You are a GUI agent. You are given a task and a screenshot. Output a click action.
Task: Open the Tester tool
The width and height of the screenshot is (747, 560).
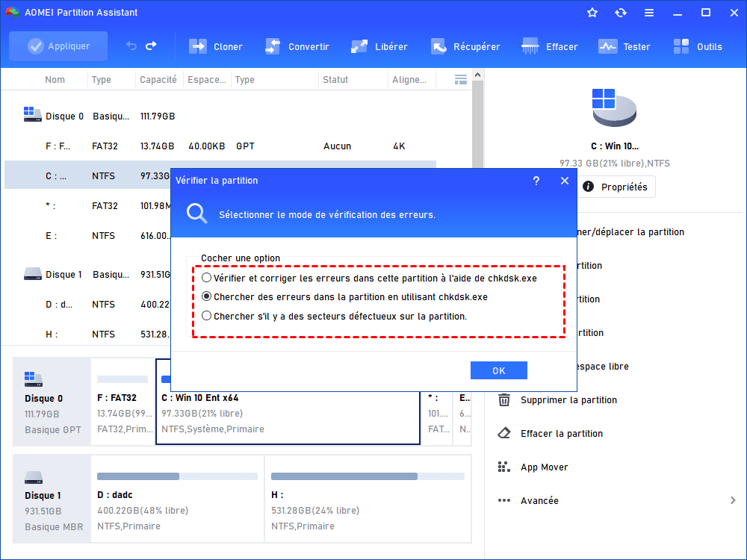(608, 46)
